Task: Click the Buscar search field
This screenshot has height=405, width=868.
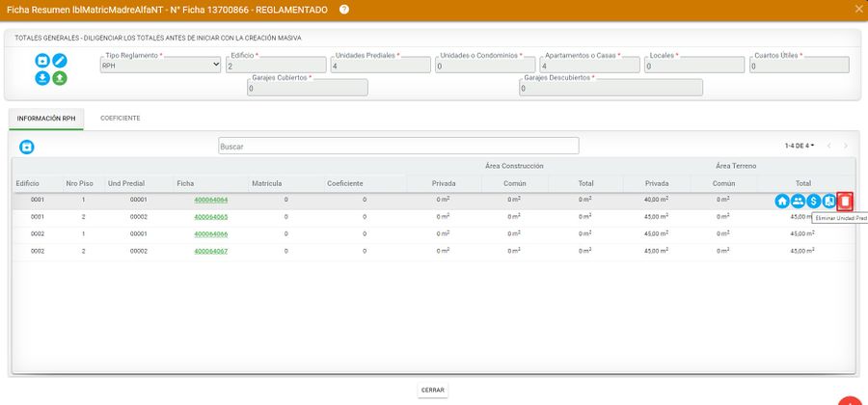Action: [x=397, y=147]
